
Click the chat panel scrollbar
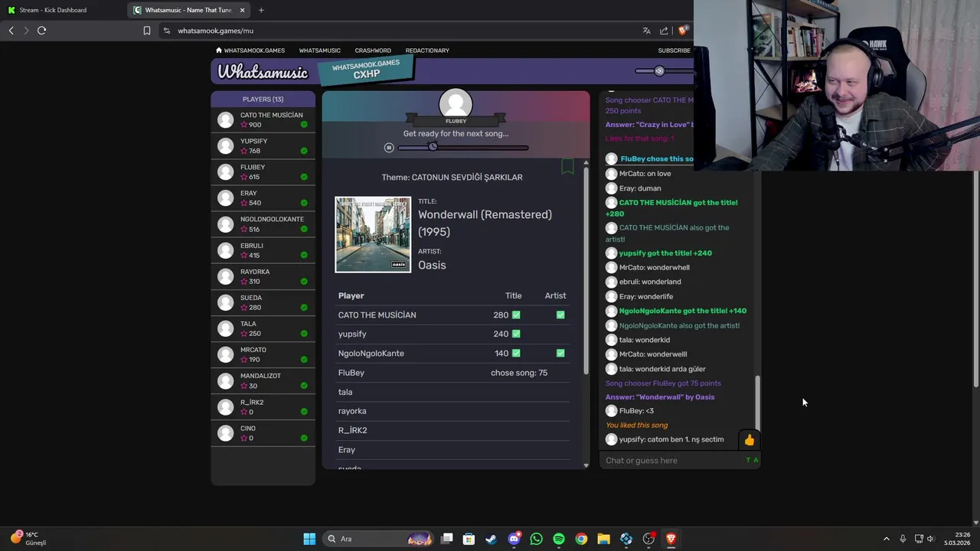[x=759, y=403]
